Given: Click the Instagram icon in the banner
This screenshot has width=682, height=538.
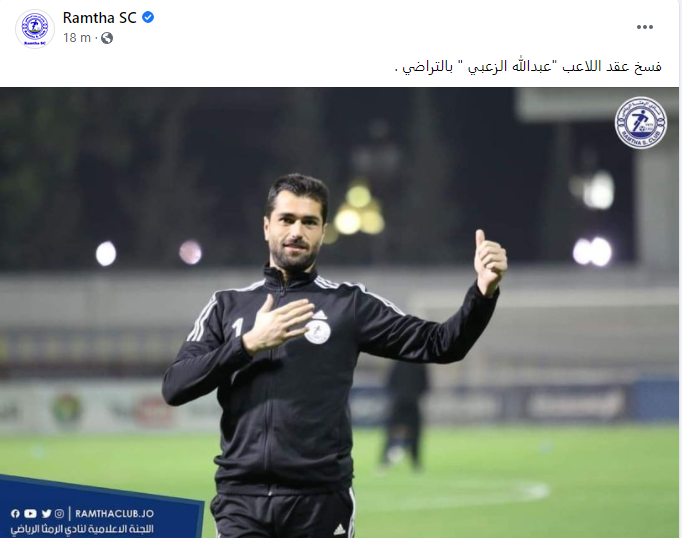Looking at the screenshot, I should click(x=60, y=514).
